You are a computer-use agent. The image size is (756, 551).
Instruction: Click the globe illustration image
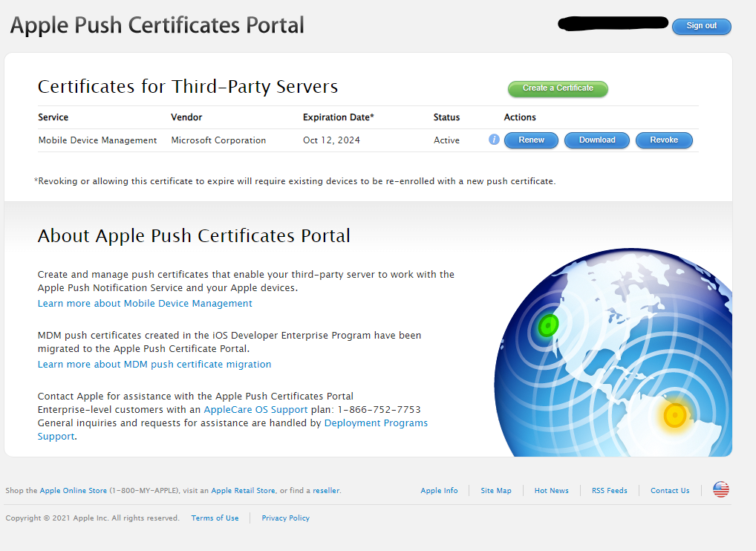tap(613, 353)
